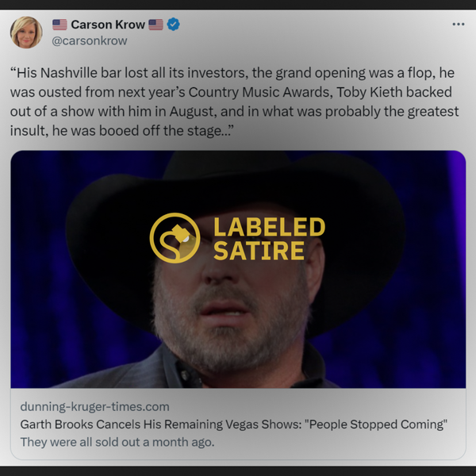The height and width of the screenshot is (476, 476).
Task: Open the three-dot more options menu
Action: 458,25
